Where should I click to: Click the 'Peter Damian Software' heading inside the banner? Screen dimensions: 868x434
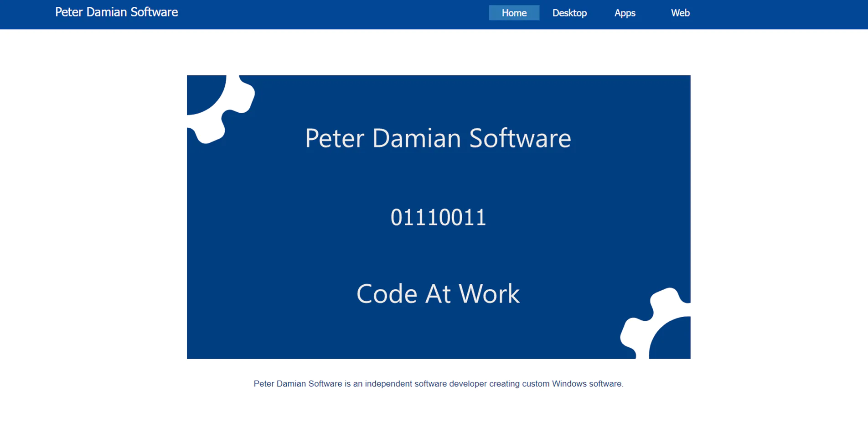coord(438,138)
